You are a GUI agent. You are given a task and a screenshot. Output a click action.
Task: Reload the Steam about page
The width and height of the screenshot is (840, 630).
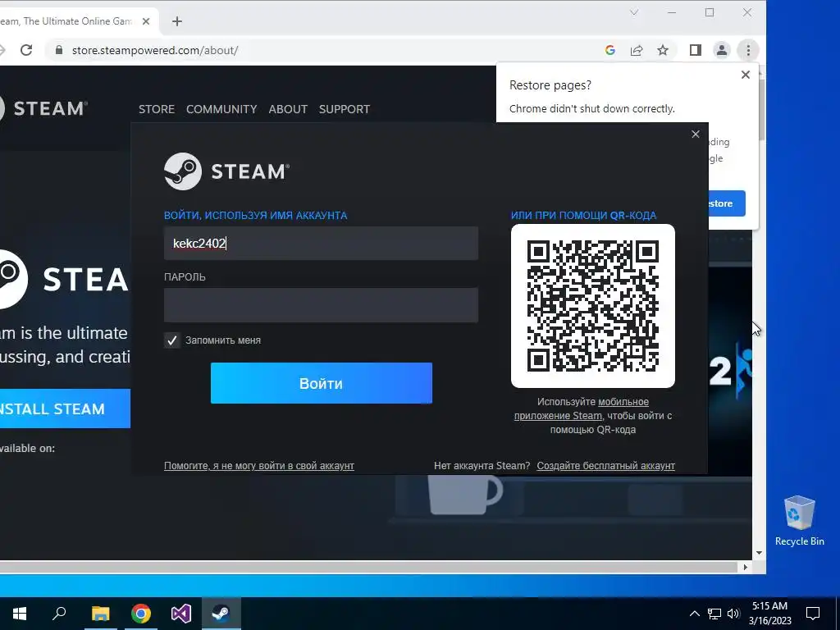pos(26,50)
